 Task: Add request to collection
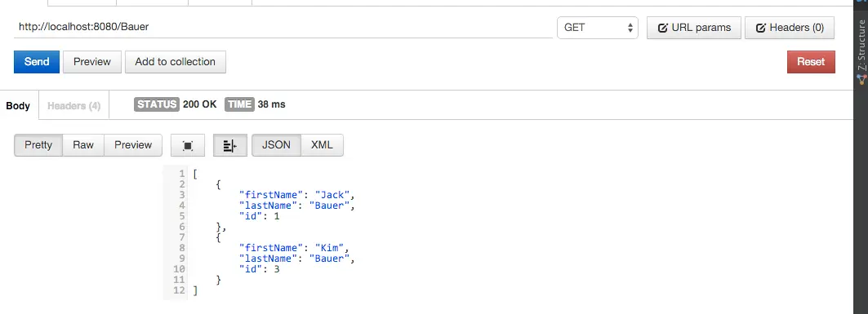(x=175, y=62)
